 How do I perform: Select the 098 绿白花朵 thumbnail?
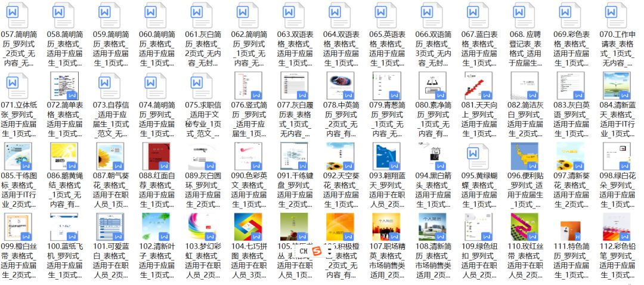point(617,156)
